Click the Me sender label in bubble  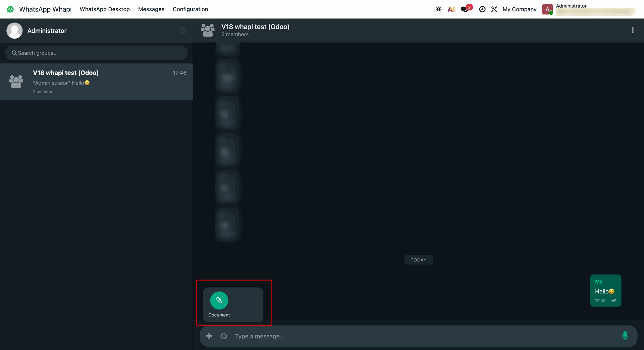[599, 282]
